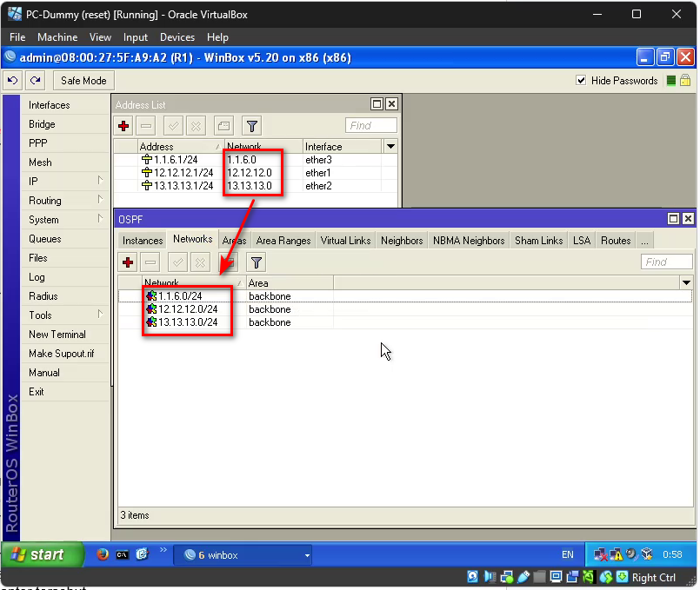This screenshot has height=590, width=700.
Task: Click the Remove minus icon in OSPF window
Action: pos(150,262)
